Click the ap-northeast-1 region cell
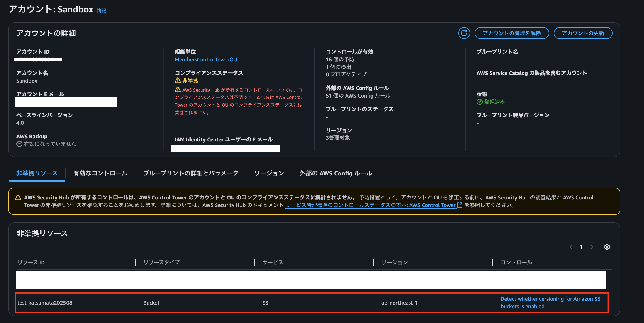The image size is (644, 323). (x=399, y=303)
